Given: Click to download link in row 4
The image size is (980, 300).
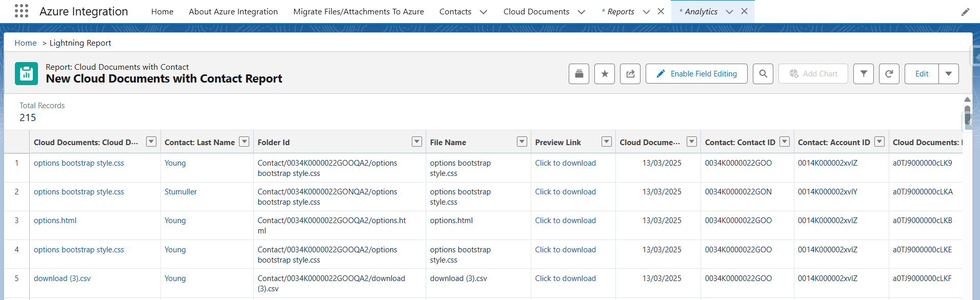Looking at the screenshot, I should [565, 250].
